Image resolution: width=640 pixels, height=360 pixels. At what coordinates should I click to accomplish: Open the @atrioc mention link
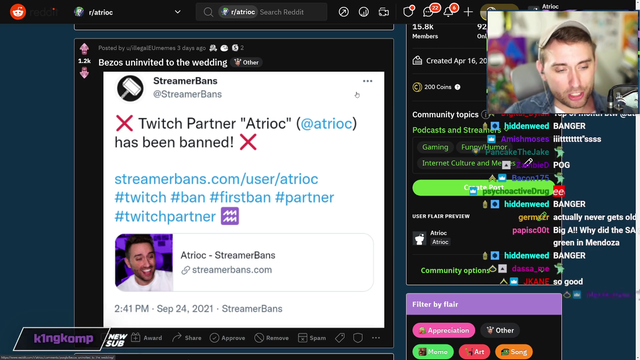point(326,123)
